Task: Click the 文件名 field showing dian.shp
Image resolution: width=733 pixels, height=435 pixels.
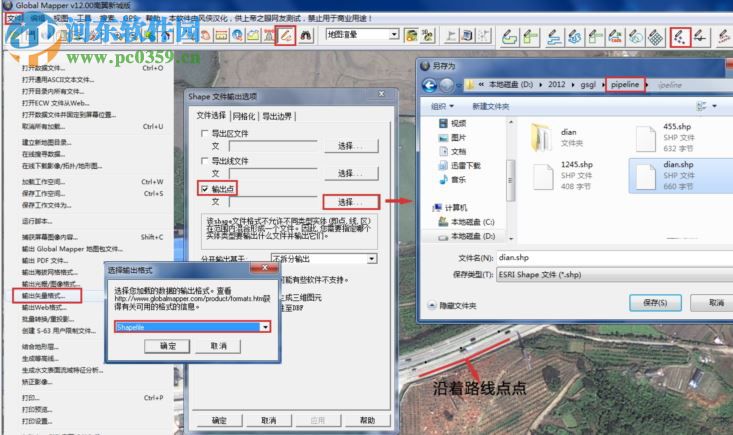Action: point(614,257)
